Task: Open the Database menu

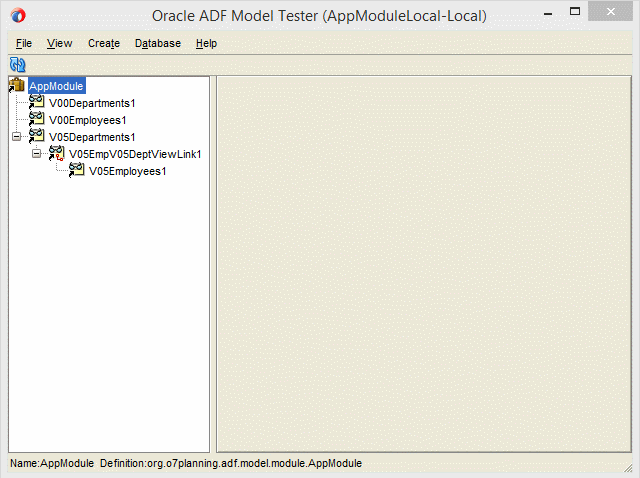Action: tap(158, 43)
